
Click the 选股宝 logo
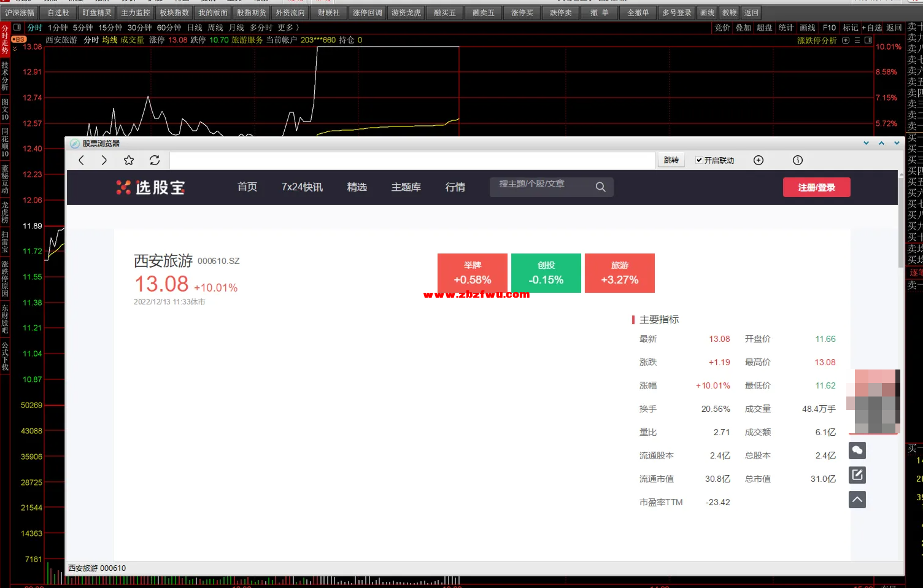150,187
